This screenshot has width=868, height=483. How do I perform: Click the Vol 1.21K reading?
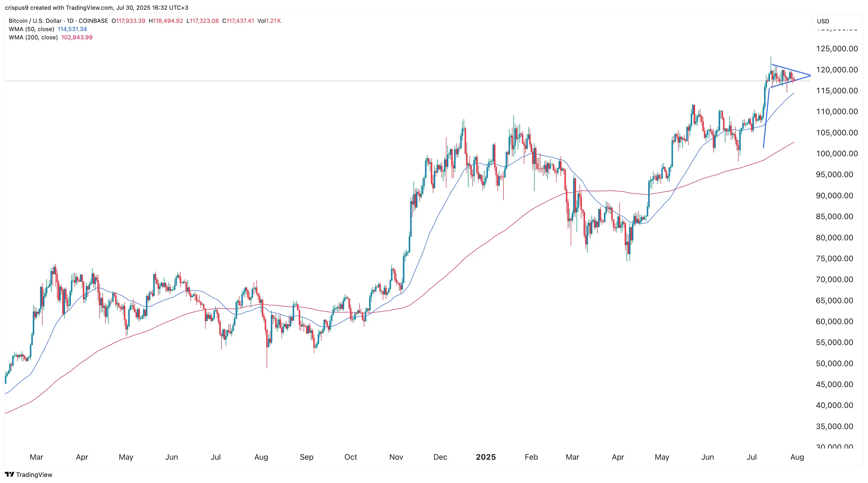(269, 21)
